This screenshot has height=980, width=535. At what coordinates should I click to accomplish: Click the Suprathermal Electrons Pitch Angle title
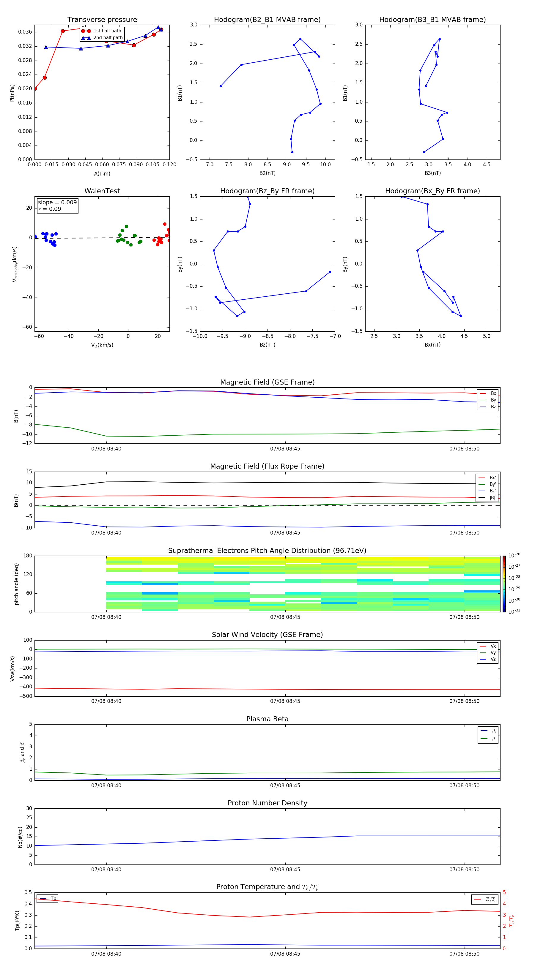point(267,551)
